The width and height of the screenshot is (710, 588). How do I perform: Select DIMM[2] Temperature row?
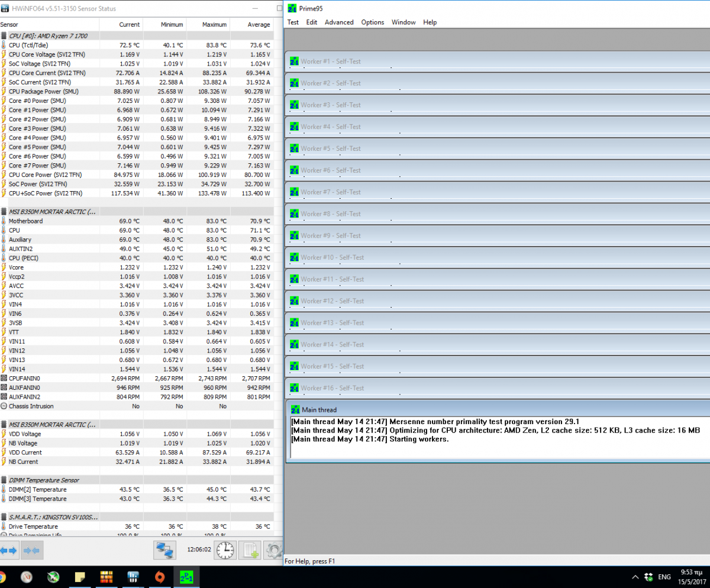pyautogui.click(x=136, y=489)
